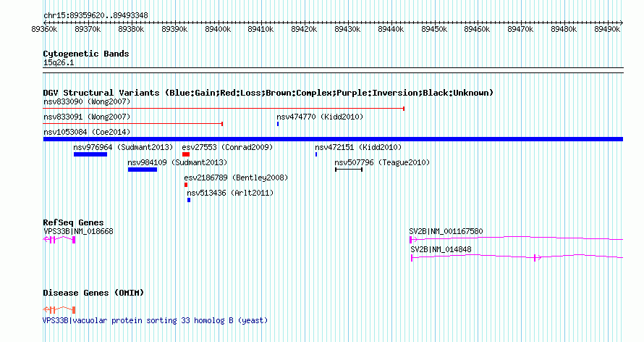The image size is (644, 342).
Task: Click the RefSeq Genes track title
Action: coord(74,222)
